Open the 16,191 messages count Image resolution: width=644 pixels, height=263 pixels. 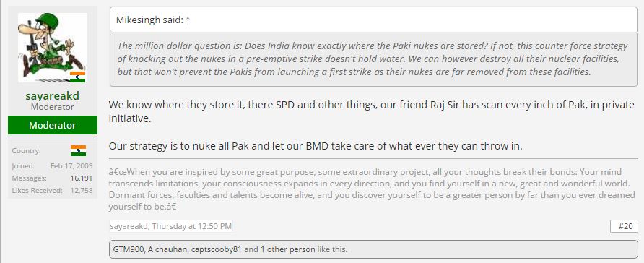click(82, 178)
